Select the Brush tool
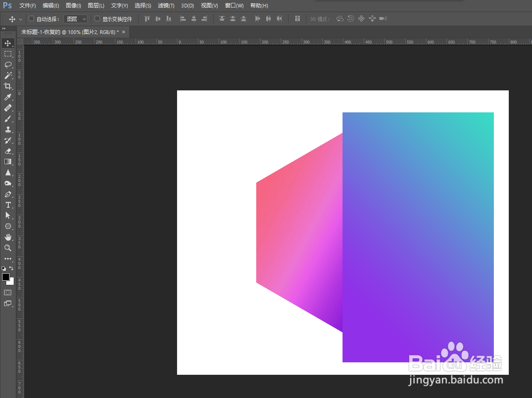This screenshot has width=532, height=398. 8,119
